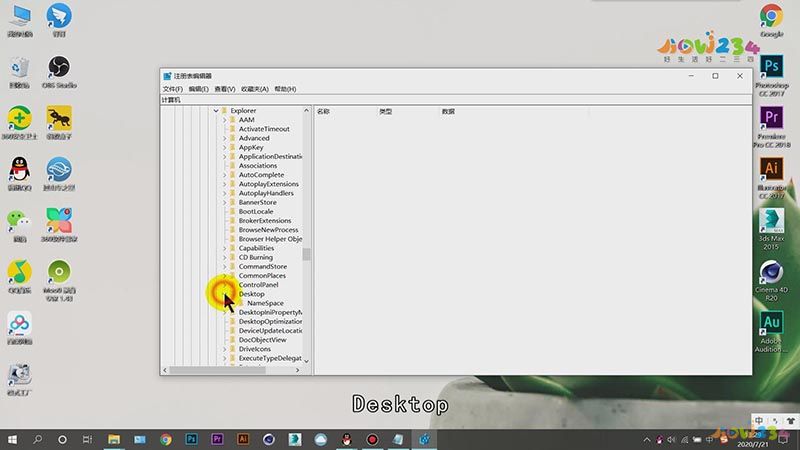Launch Adobe Illustrator desktop shortcut
This screenshot has width=800, height=450.
(771, 177)
